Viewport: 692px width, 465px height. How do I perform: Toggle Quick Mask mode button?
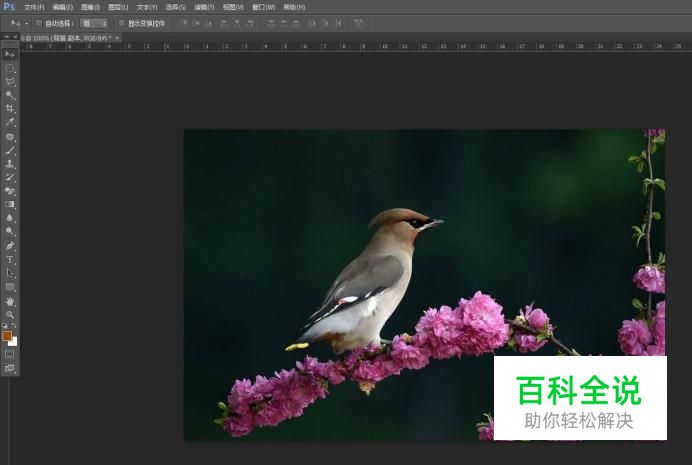10,353
